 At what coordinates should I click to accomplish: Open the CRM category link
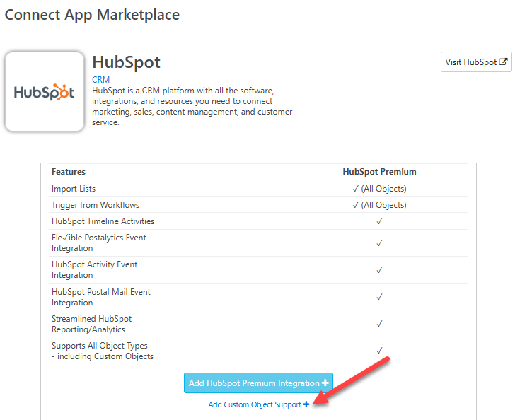tap(101, 80)
